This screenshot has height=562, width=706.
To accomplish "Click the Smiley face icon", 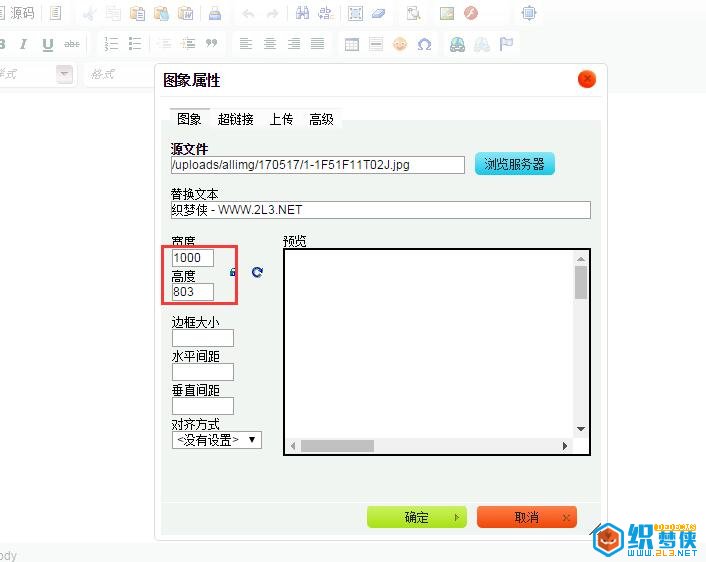I will (400, 45).
